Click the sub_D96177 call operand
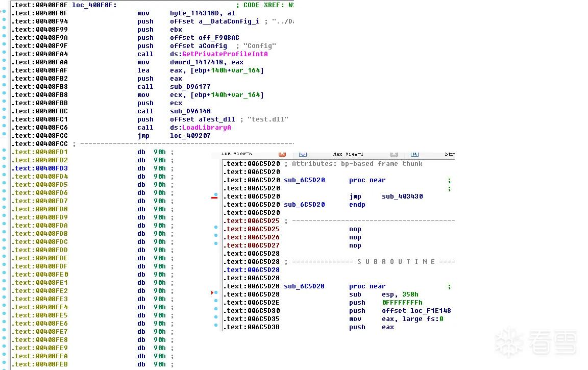Image resolution: width=588 pixels, height=370 pixels. coord(190,87)
